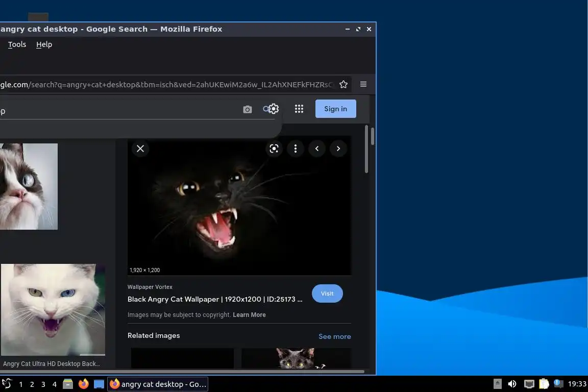The width and height of the screenshot is (588, 392).
Task: Open volume control in system tray
Action: (x=512, y=384)
